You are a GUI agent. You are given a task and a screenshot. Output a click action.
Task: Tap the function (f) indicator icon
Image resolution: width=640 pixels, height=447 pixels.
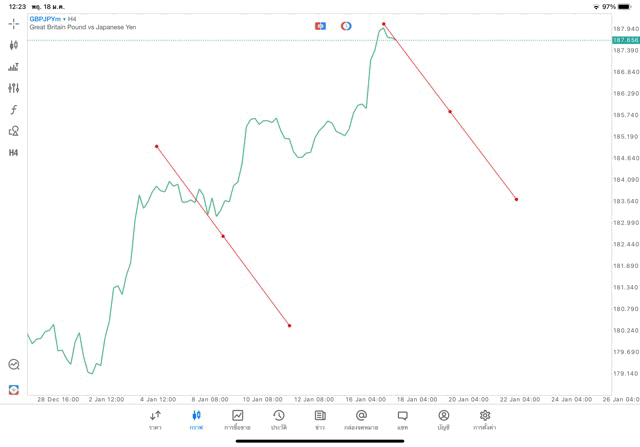[x=14, y=110]
